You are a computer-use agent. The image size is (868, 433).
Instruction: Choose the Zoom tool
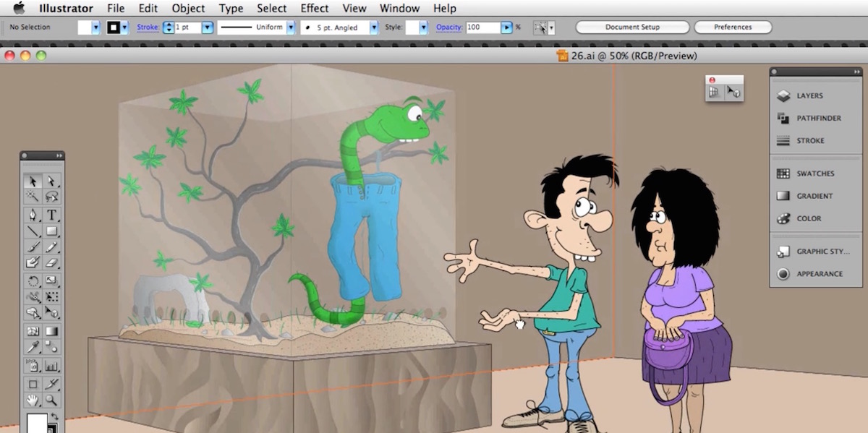pyautogui.click(x=49, y=400)
